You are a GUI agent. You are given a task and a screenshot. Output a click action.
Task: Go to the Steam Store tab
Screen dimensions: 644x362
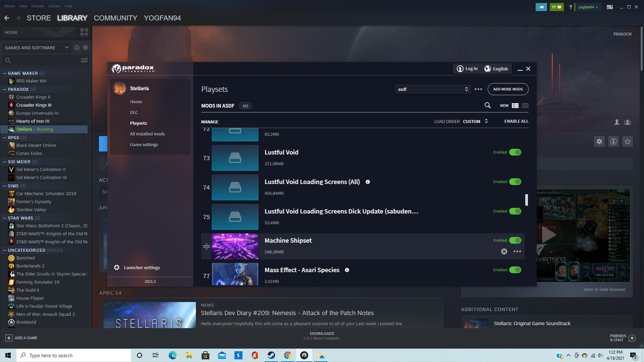[39, 18]
